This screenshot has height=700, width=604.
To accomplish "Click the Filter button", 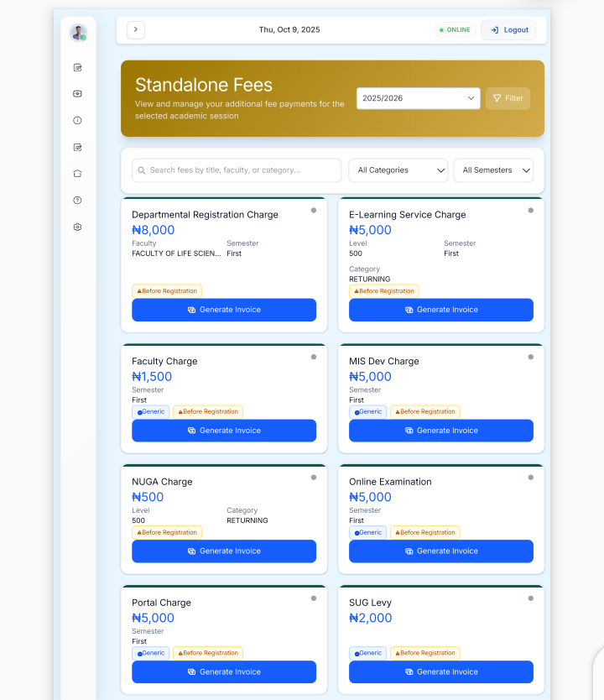I will point(508,98).
